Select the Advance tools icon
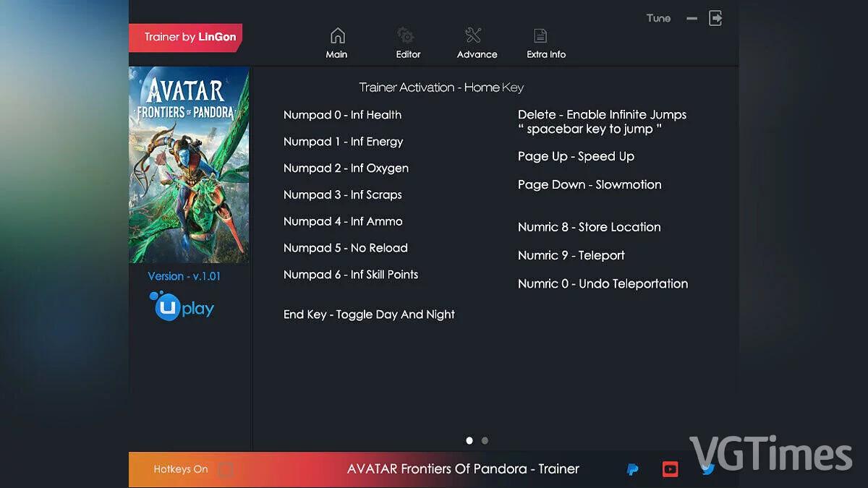Viewport: 868px width, 488px height. pyautogui.click(x=475, y=34)
